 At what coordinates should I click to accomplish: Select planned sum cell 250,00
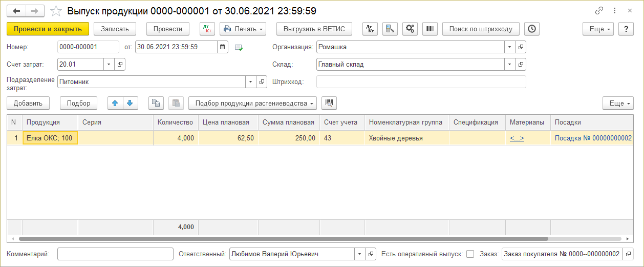pos(289,138)
